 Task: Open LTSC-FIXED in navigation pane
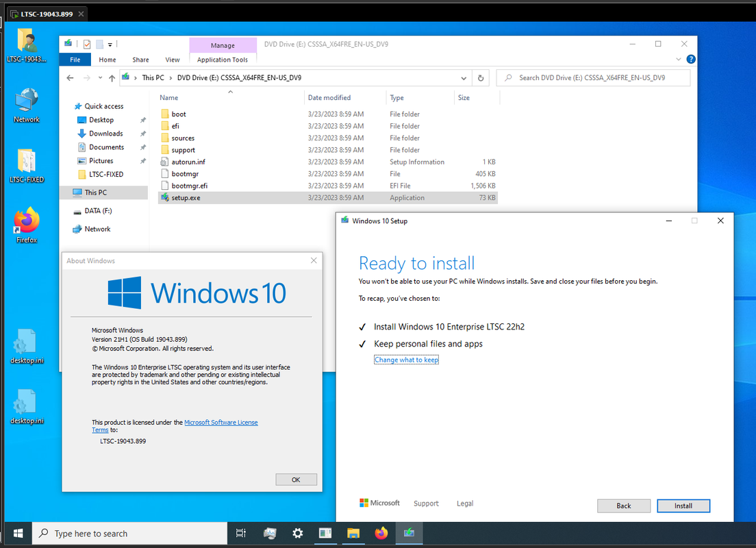click(x=105, y=174)
